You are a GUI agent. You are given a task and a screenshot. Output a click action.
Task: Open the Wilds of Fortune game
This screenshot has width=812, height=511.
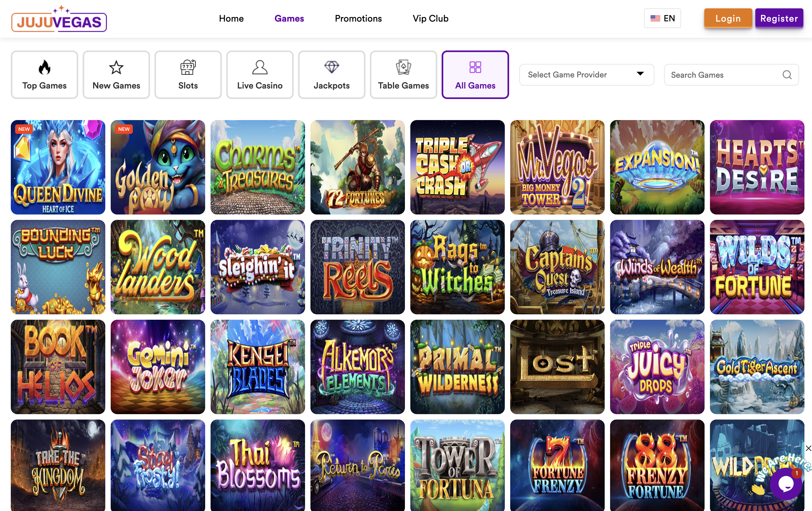point(757,267)
